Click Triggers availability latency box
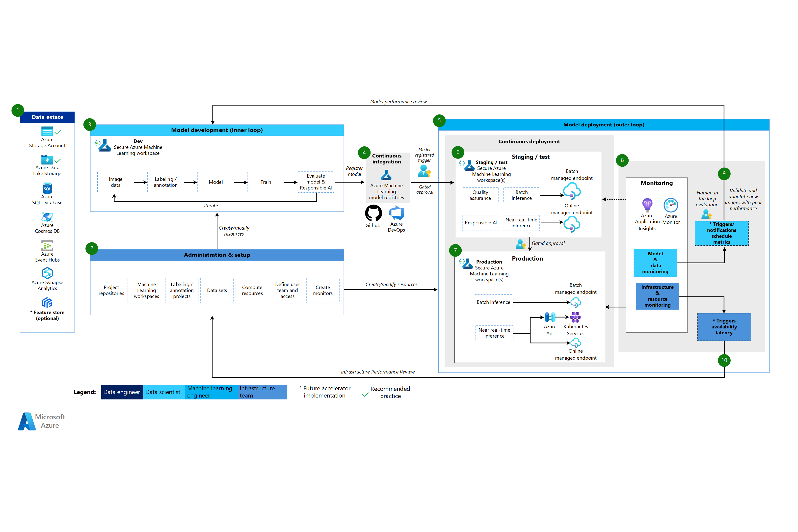 [724, 327]
